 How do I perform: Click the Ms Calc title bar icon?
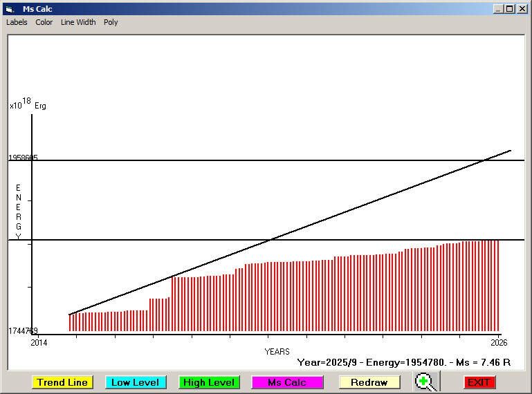pyautogui.click(x=9, y=9)
